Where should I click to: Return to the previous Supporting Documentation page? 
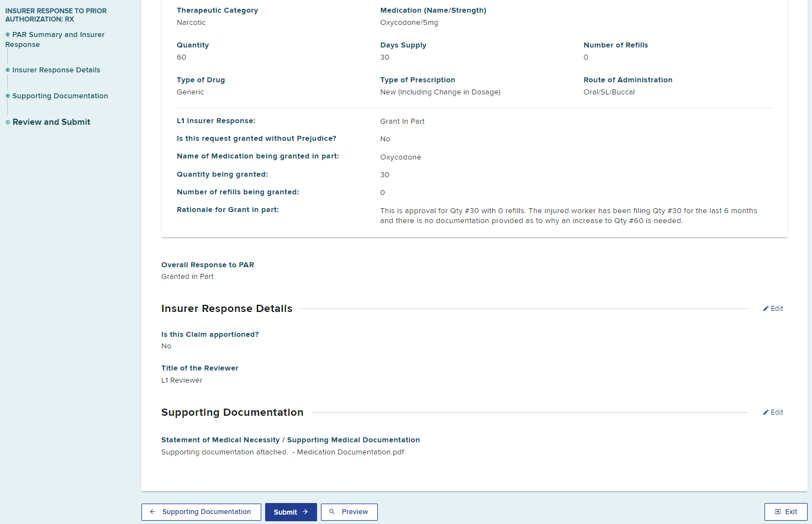(201, 512)
